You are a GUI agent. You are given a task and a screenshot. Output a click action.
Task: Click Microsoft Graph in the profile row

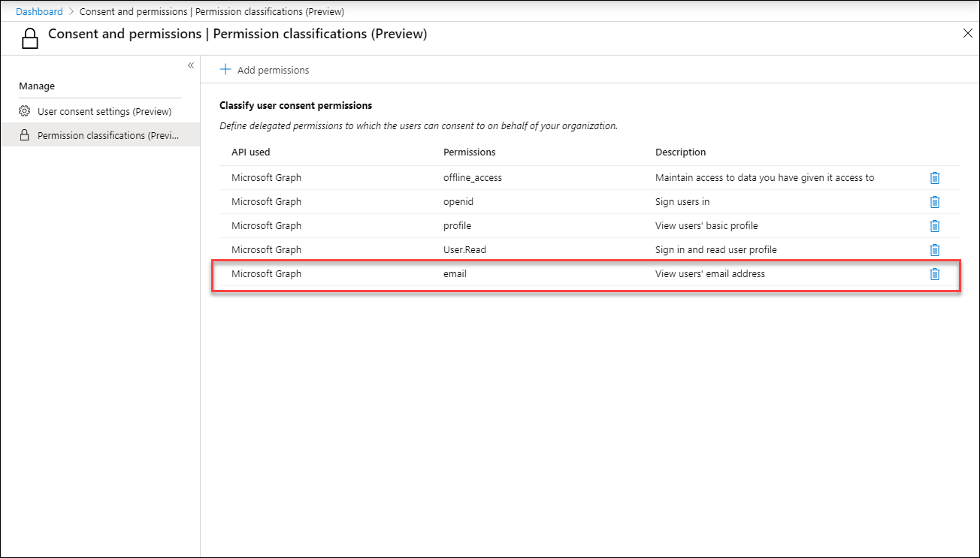coord(266,226)
